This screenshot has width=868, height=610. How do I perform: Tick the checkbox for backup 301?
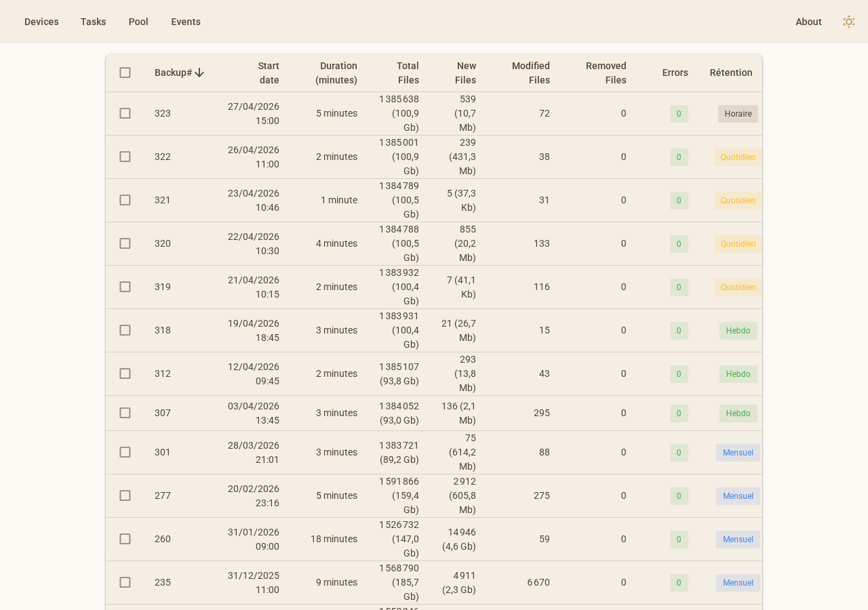(125, 452)
